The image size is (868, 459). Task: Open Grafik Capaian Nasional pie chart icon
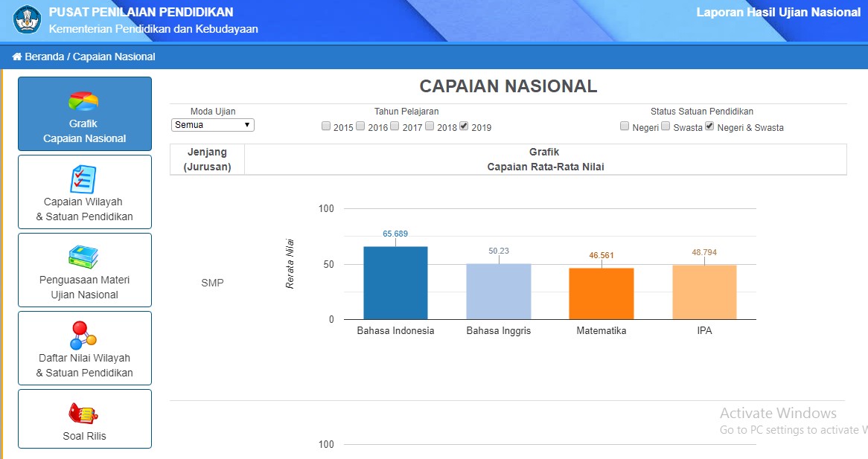click(x=83, y=102)
